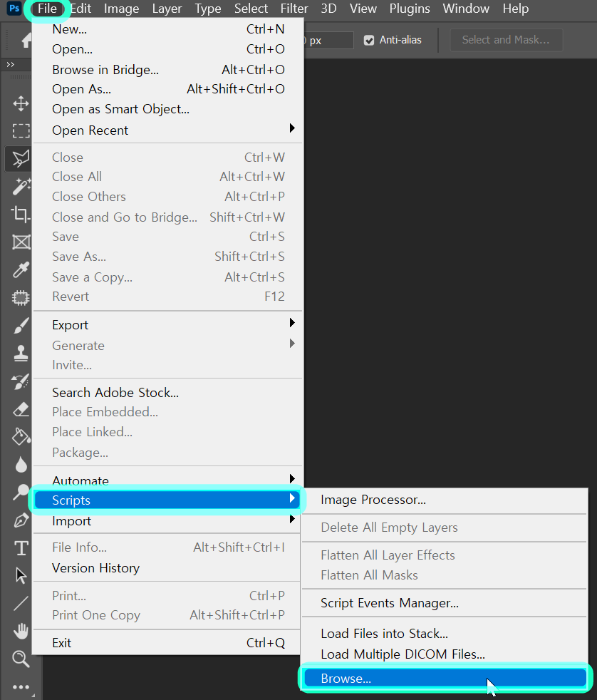Screen dimensions: 597x700
Task: Choose Version History menu item
Action: point(168,568)
